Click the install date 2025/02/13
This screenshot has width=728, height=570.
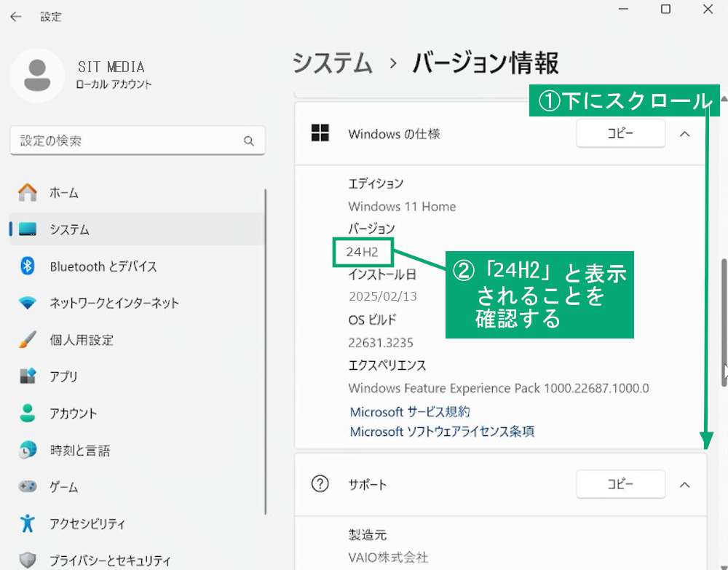click(383, 296)
